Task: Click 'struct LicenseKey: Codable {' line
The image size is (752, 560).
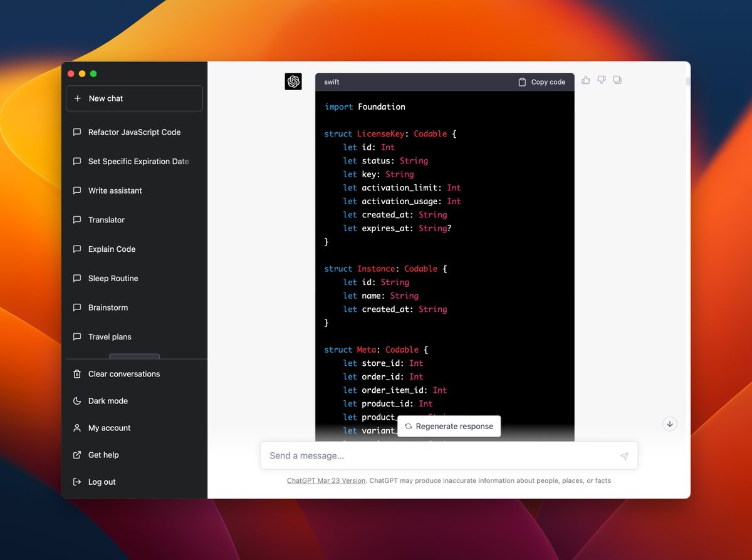Action: point(390,134)
